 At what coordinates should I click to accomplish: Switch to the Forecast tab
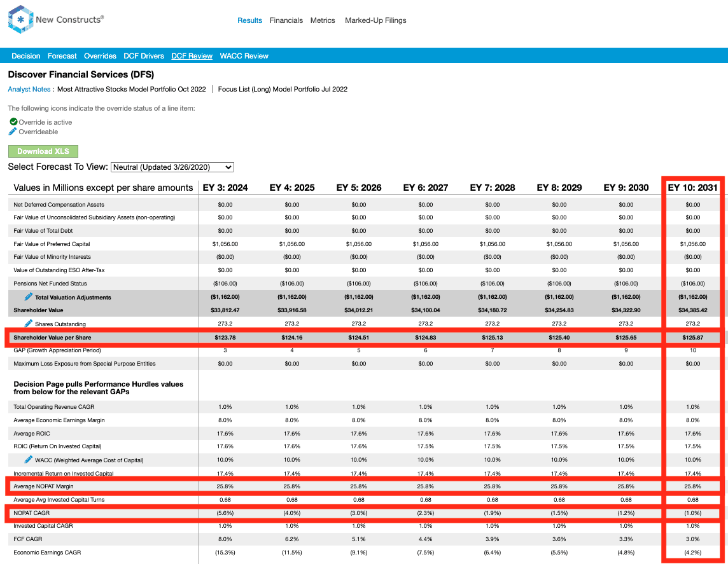point(62,56)
